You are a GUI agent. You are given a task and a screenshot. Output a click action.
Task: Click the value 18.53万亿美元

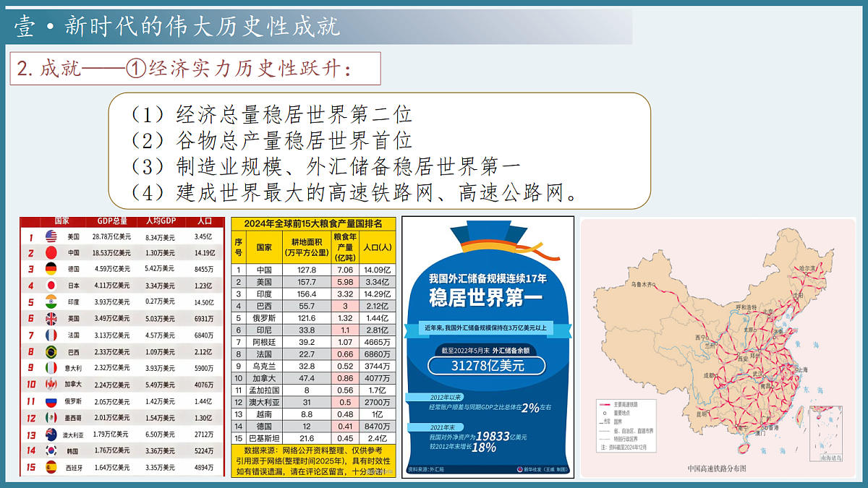tap(111, 253)
